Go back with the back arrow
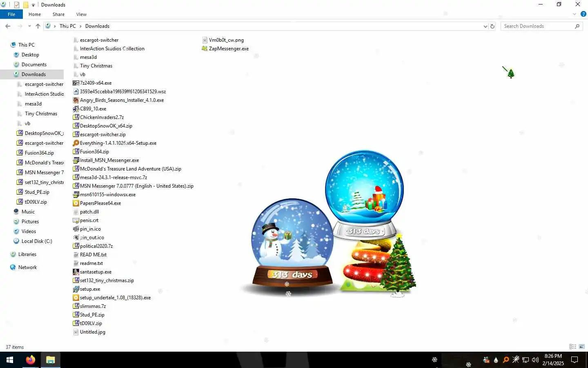588x368 pixels. point(8,26)
